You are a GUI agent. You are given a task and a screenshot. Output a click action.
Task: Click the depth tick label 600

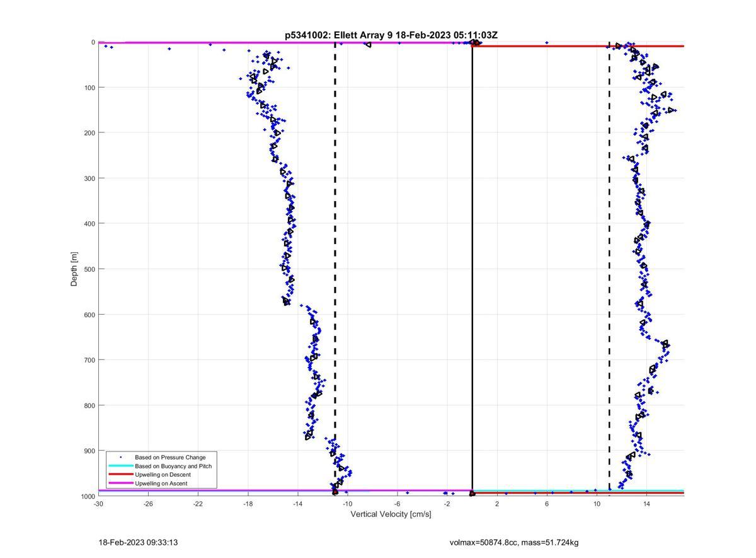89,315
